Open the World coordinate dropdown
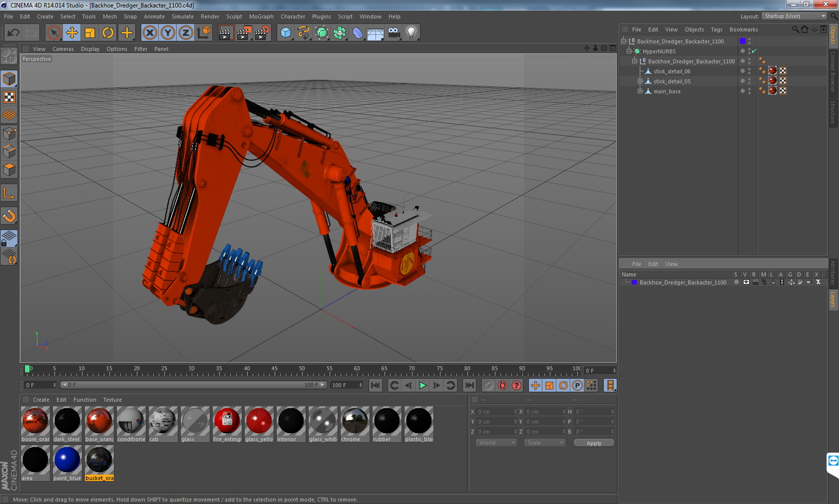The height and width of the screenshot is (504, 839). (496, 443)
